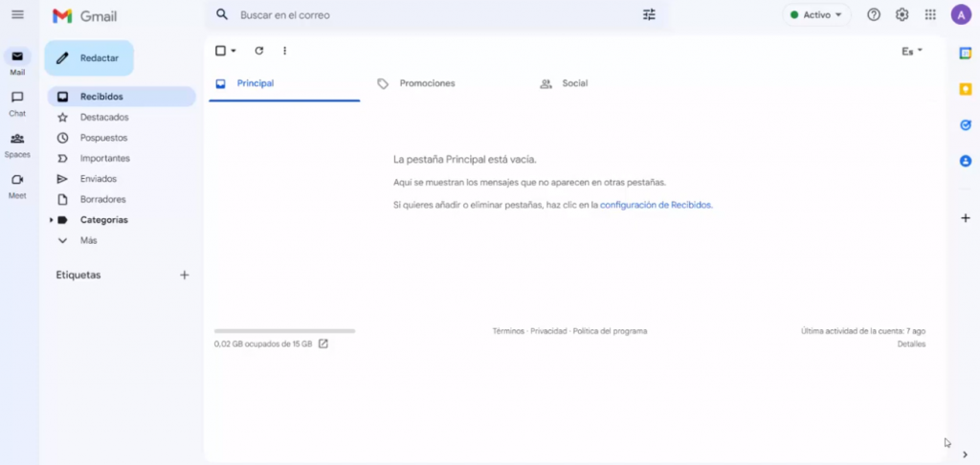Image resolution: width=980 pixels, height=465 pixels.
Task: Open the main menu hamburger icon
Action: (17, 15)
